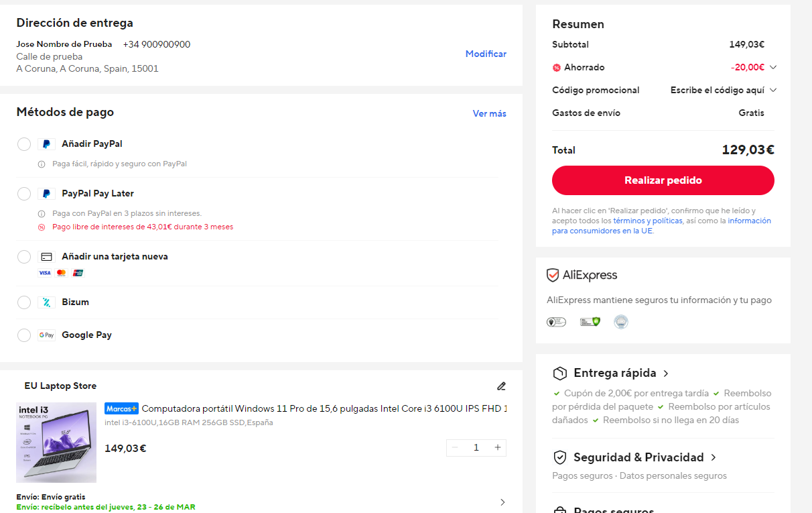Screen dimensions: 812x513
Task: Click the Google Pay logo icon
Action: point(46,335)
